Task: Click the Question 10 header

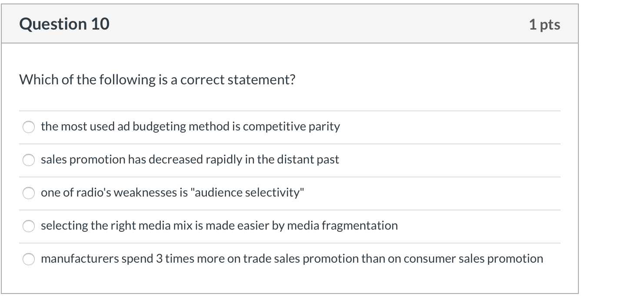Action: (64, 23)
